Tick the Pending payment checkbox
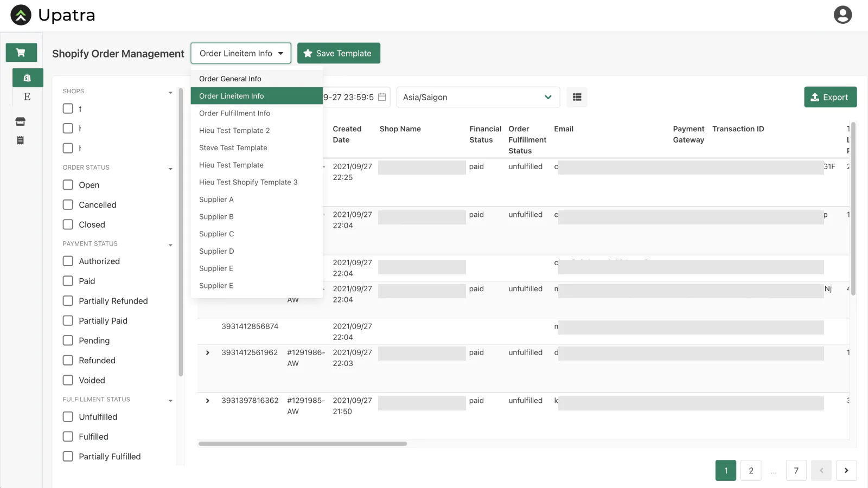Image resolution: width=868 pixels, height=488 pixels. [68, 341]
